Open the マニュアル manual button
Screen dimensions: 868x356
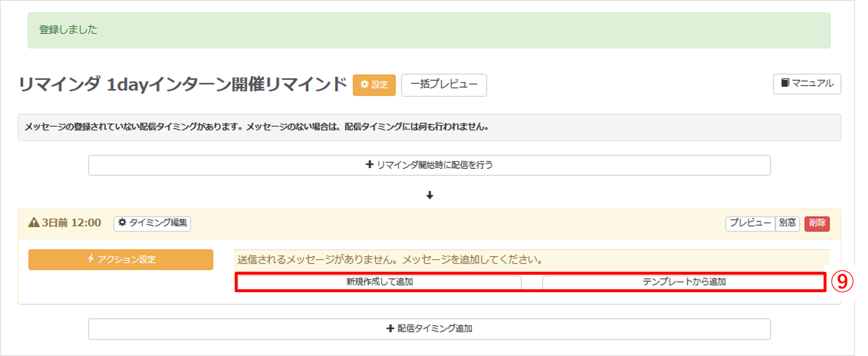point(807,84)
